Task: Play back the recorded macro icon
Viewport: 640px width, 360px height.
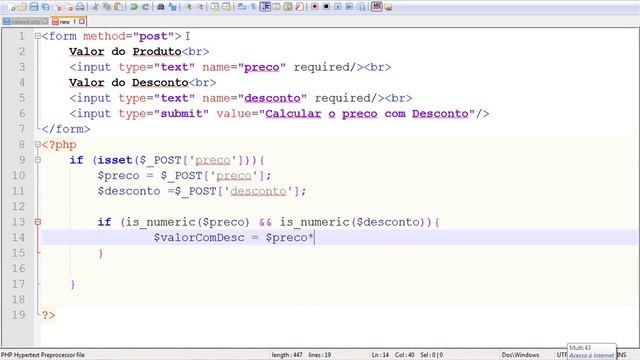Action: (338, 7)
